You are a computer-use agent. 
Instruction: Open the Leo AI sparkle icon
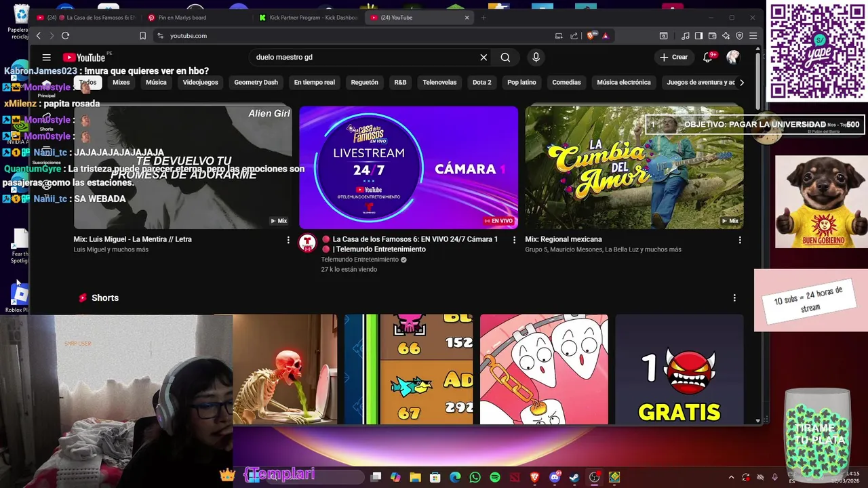726,35
